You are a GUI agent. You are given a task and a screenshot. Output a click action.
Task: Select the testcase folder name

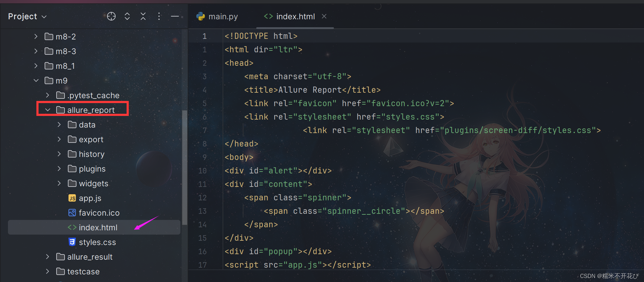(x=83, y=272)
